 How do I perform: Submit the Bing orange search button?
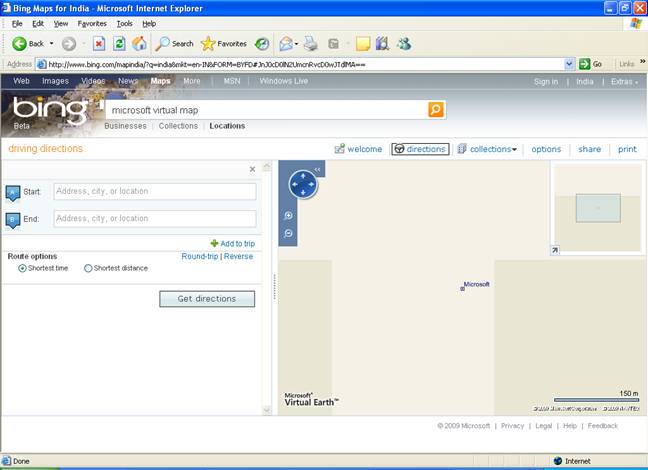pyautogui.click(x=436, y=110)
